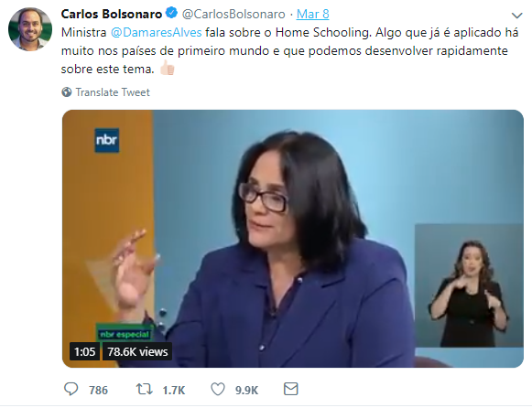Click the 786 replies count
Screen dimensions: 532x408
coord(98,390)
